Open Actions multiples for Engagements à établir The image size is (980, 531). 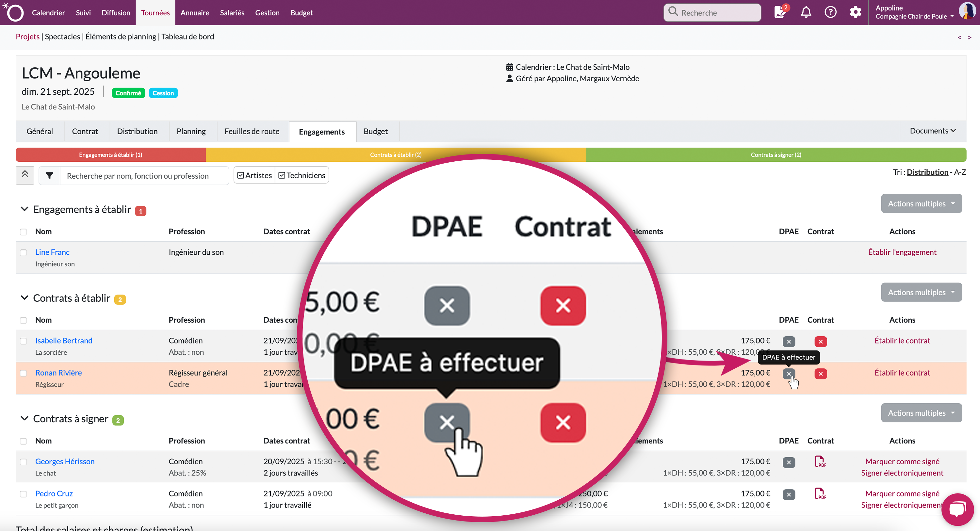(921, 203)
